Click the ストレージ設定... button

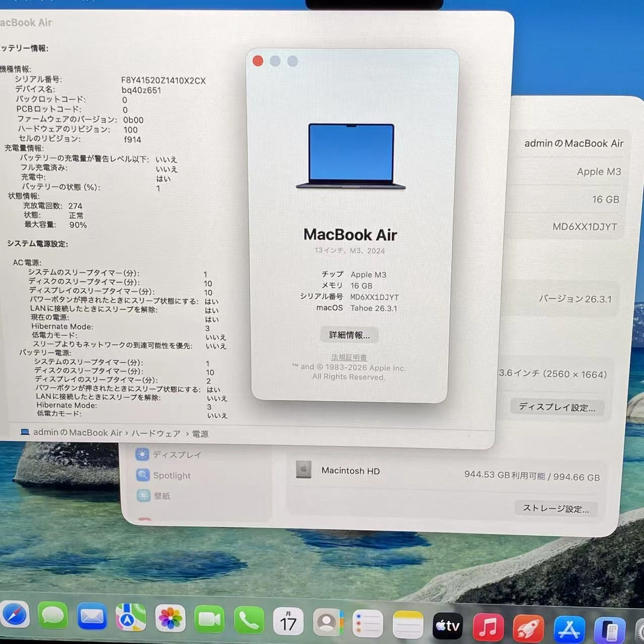tap(556, 508)
